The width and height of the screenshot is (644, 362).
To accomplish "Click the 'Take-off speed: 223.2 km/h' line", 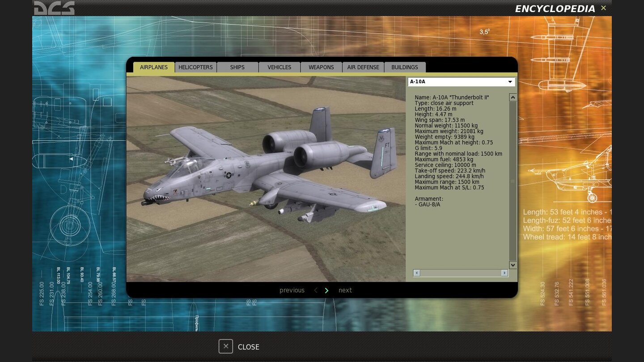I will coord(450,171).
